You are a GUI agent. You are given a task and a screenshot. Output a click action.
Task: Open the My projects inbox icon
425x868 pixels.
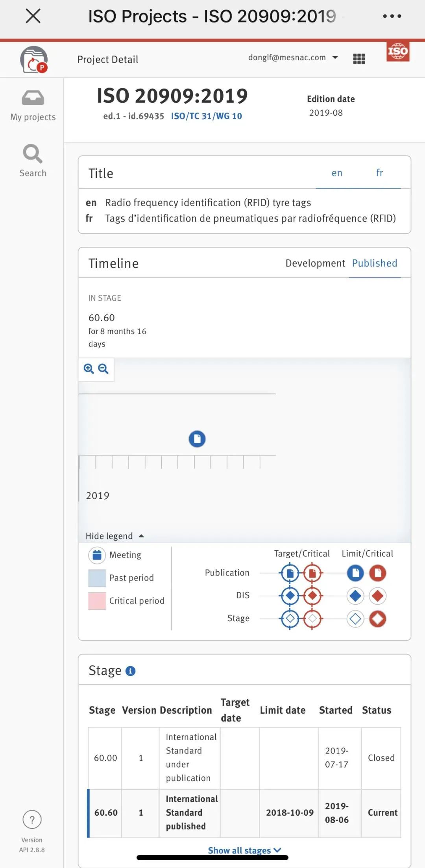(33, 98)
